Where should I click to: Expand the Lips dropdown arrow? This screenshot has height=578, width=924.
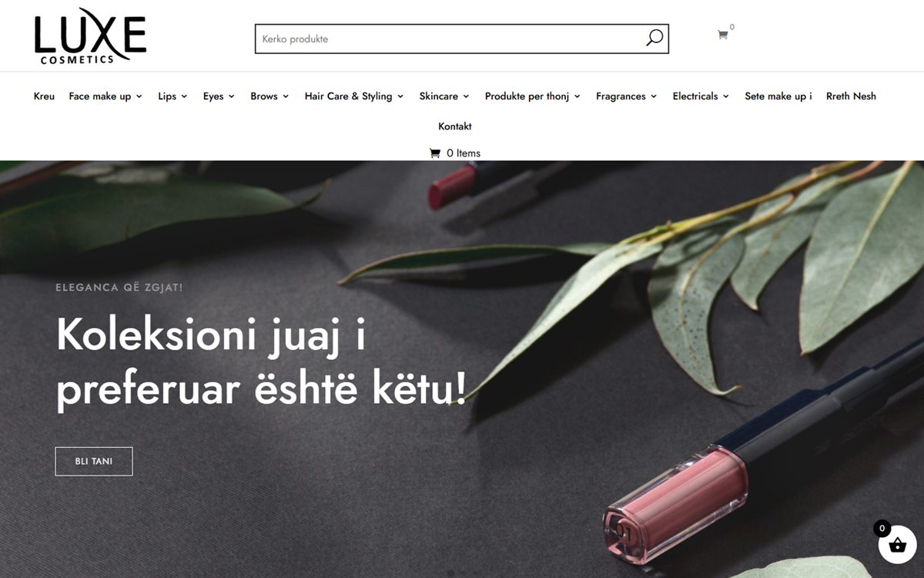coord(184,96)
